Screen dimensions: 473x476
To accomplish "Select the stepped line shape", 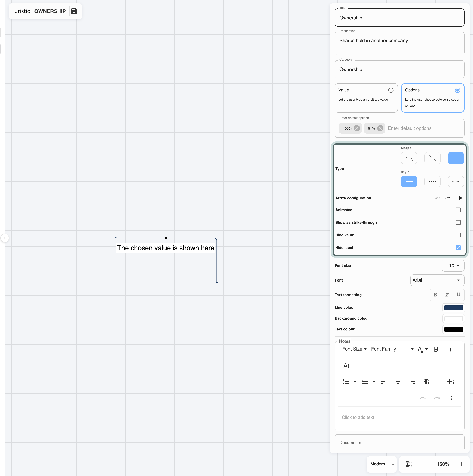I will coord(456,158).
